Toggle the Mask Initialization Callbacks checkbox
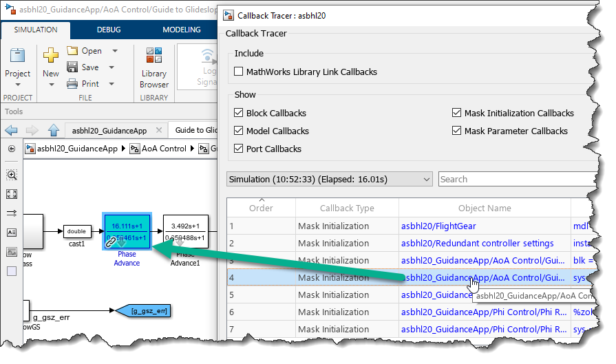This screenshot has width=616, height=364. pos(457,113)
